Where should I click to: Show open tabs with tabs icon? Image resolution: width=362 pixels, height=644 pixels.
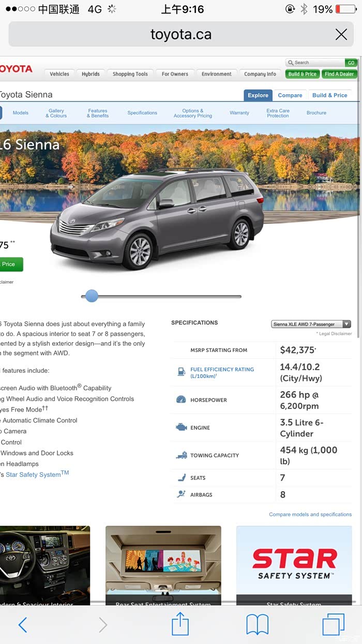click(334, 624)
